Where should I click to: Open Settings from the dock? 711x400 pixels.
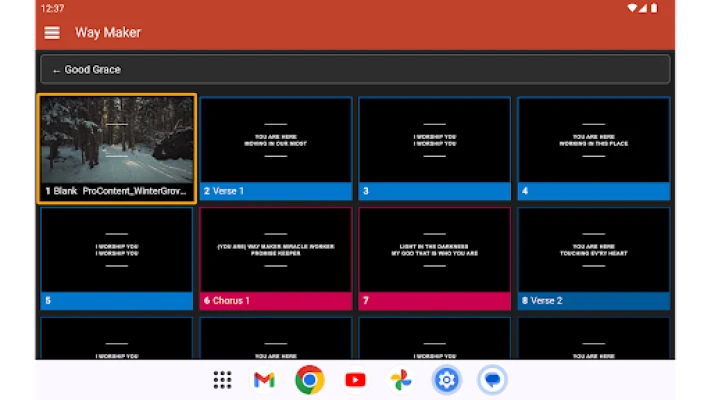click(446, 380)
